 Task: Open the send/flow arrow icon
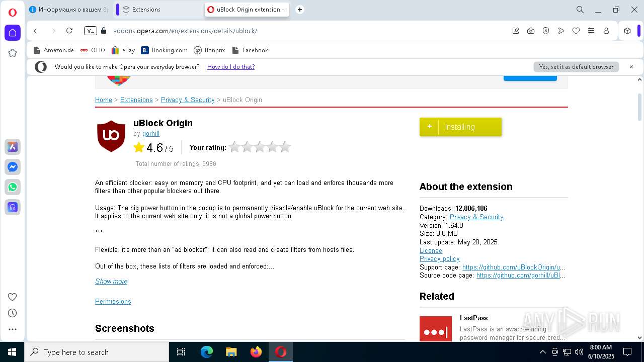click(x=561, y=31)
